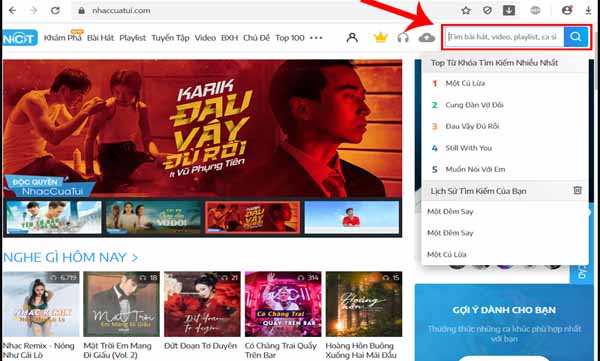Go back with the browser back arrow

[x=12, y=10]
